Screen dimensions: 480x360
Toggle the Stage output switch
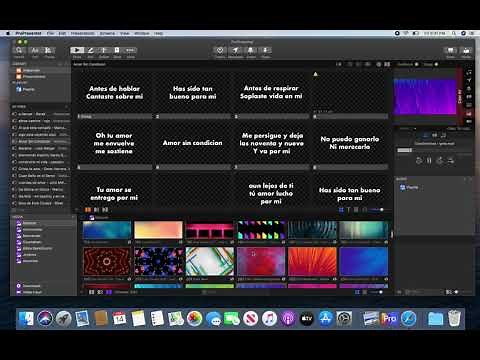(436, 64)
